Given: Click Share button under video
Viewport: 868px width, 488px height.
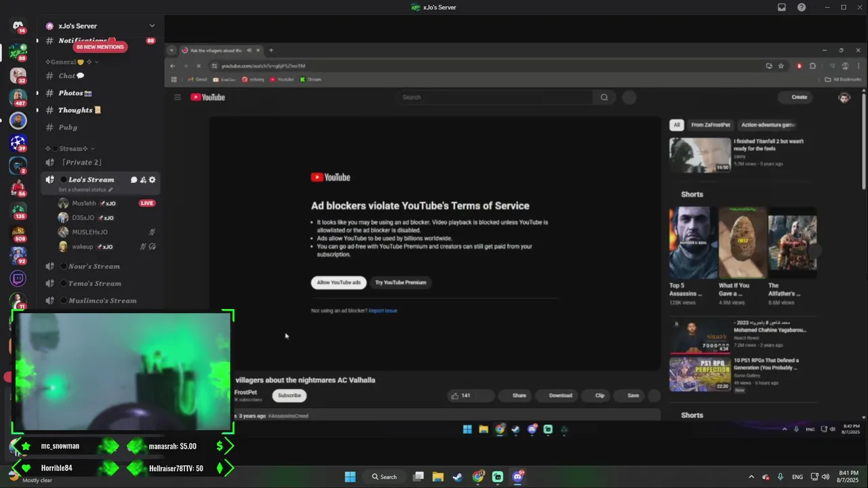Looking at the screenshot, I should (x=515, y=395).
